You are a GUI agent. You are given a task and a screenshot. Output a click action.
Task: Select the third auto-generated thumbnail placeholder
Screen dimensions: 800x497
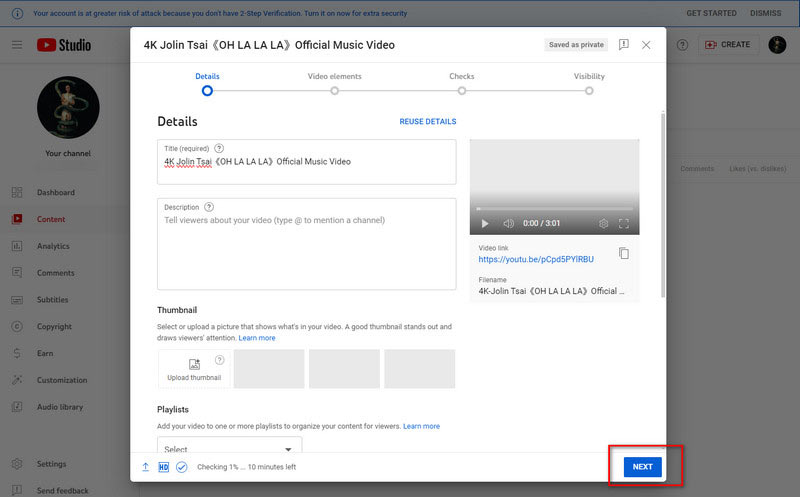point(419,369)
